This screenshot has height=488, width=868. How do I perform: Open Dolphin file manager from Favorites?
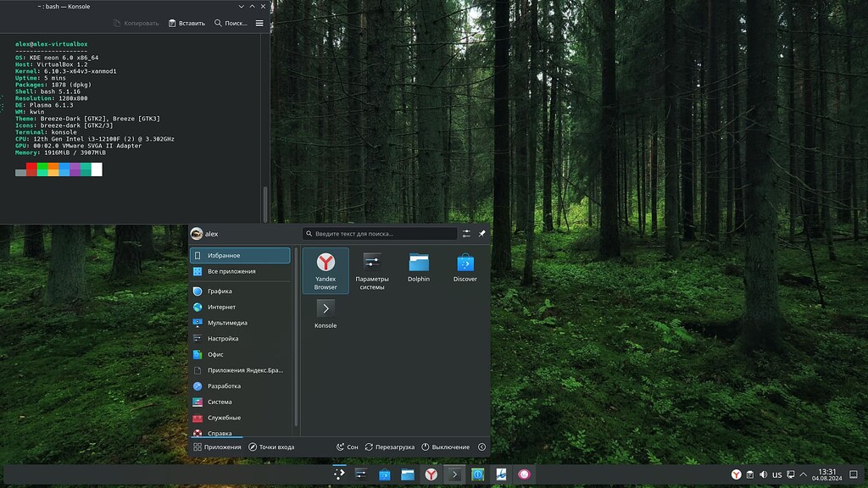pos(419,265)
